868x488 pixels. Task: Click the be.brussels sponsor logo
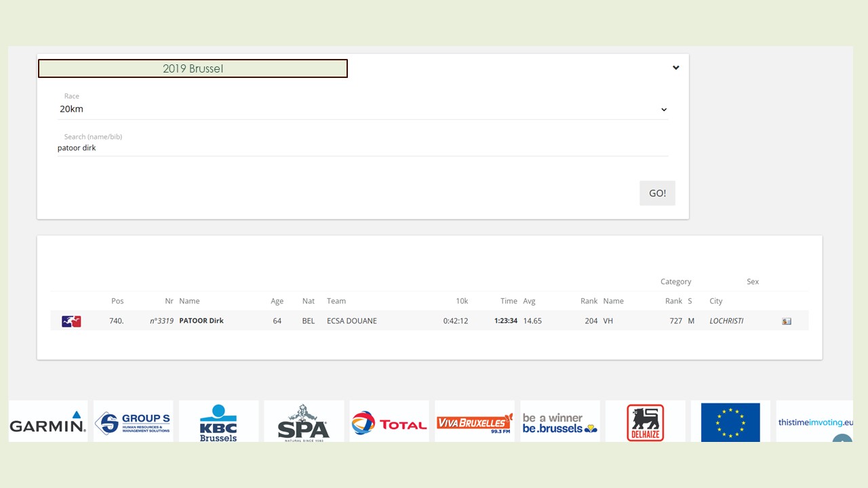click(560, 422)
